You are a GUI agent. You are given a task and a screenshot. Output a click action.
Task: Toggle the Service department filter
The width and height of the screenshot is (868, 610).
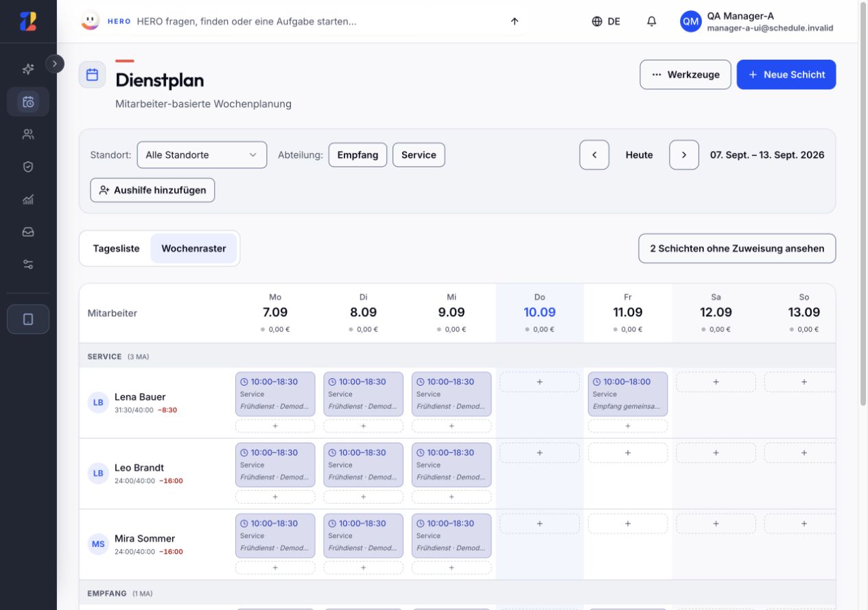[x=419, y=155]
